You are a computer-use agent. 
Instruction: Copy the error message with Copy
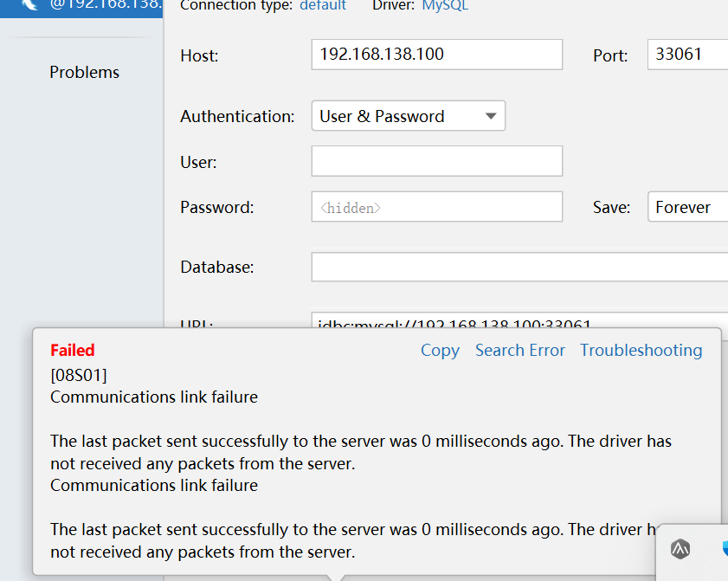click(x=440, y=351)
